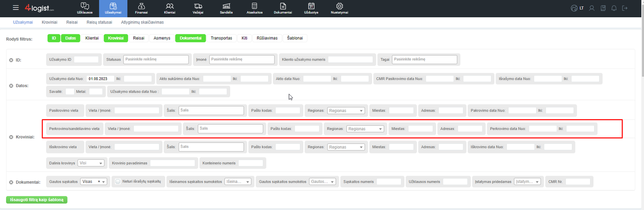The image size is (644, 210).
Task: Open the Užsakymai module in top bar
Action: coord(113,8)
